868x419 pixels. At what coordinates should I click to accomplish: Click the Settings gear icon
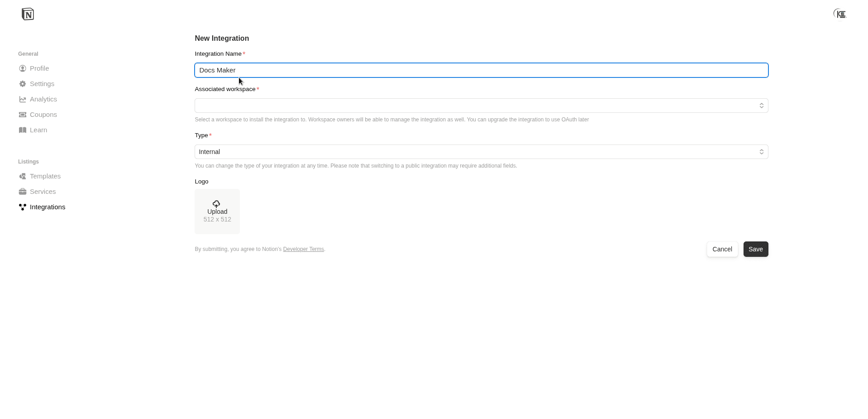coord(23,84)
